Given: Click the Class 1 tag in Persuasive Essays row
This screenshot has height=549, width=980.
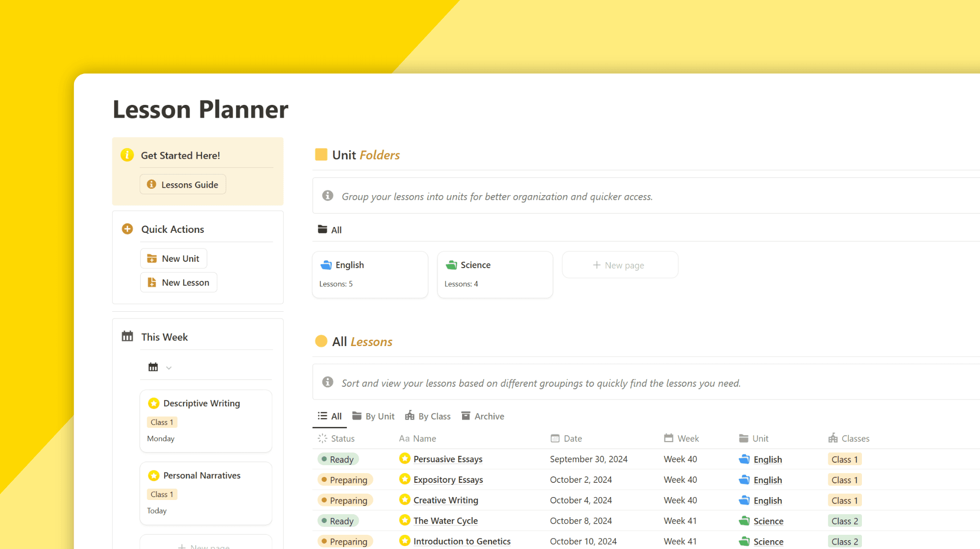Looking at the screenshot, I should (x=844, y=459).
